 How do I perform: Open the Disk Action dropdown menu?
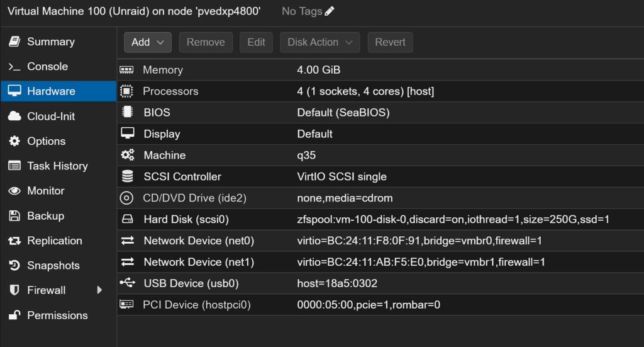tap(319, 42)
